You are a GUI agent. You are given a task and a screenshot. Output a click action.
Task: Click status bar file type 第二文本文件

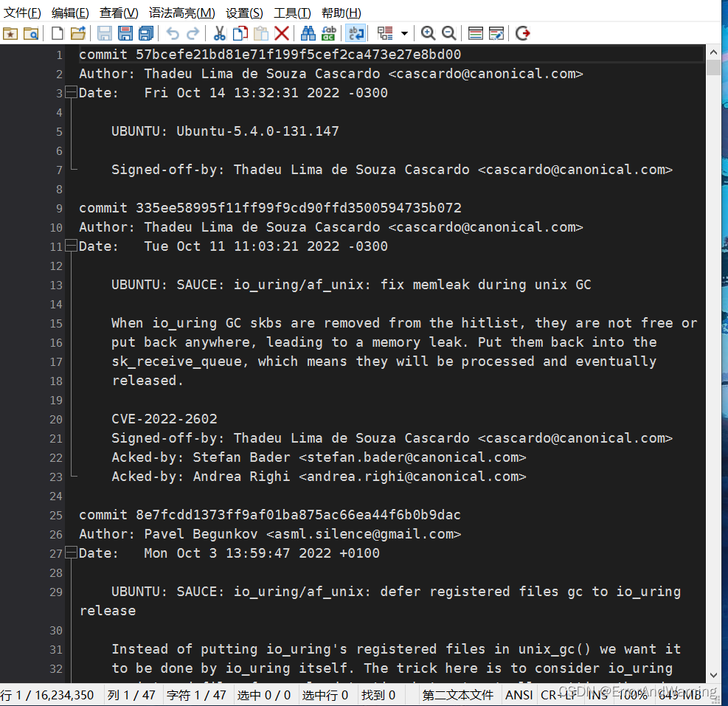458,695
